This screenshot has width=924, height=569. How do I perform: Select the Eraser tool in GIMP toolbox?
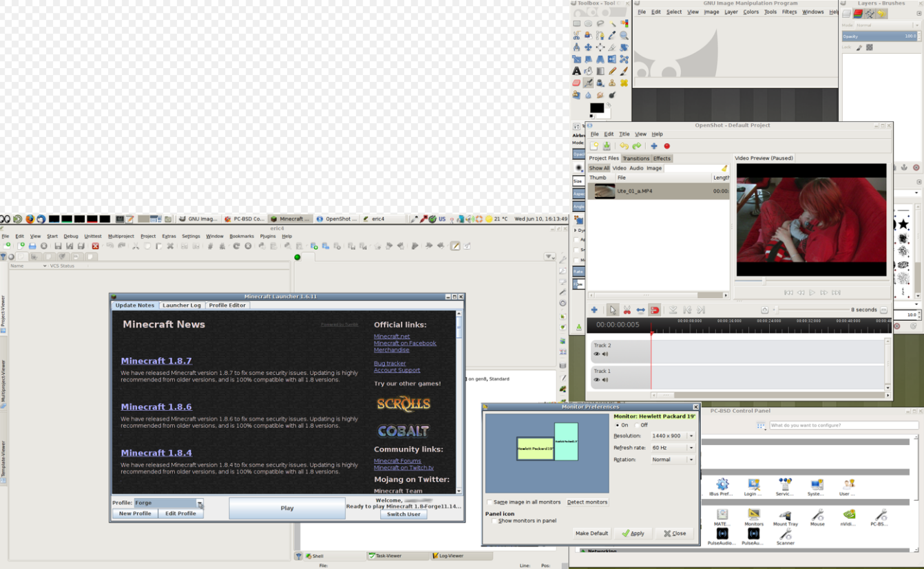[x=577, y=83]
